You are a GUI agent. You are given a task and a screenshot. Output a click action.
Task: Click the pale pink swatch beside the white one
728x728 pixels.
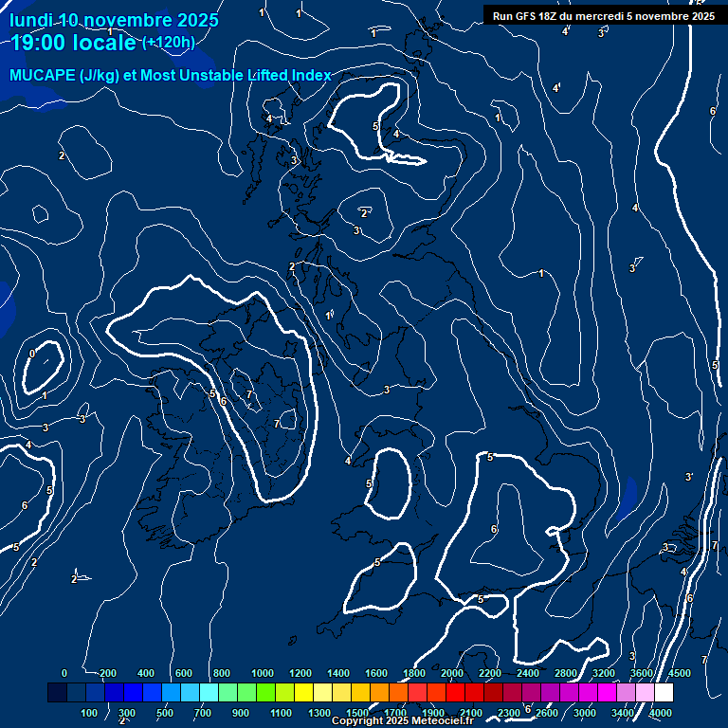[645, 692]
